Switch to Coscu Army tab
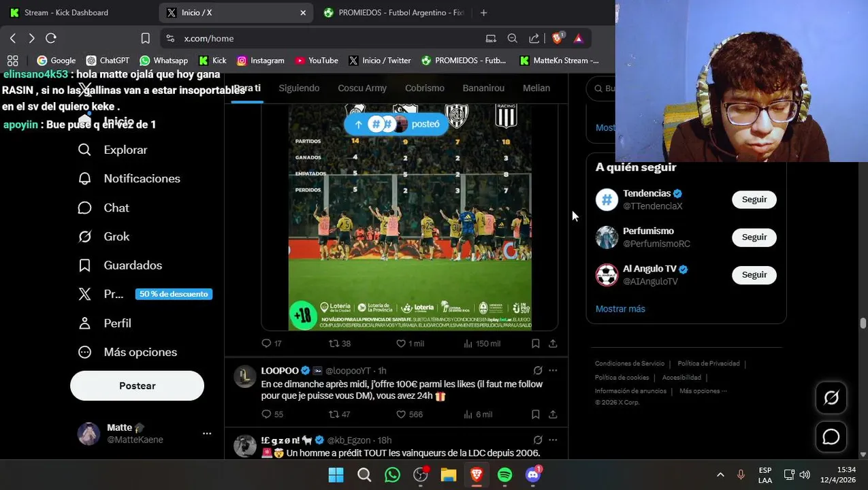Image resolution: width=868 pixels, height=490 pixels. coord(362,88)
